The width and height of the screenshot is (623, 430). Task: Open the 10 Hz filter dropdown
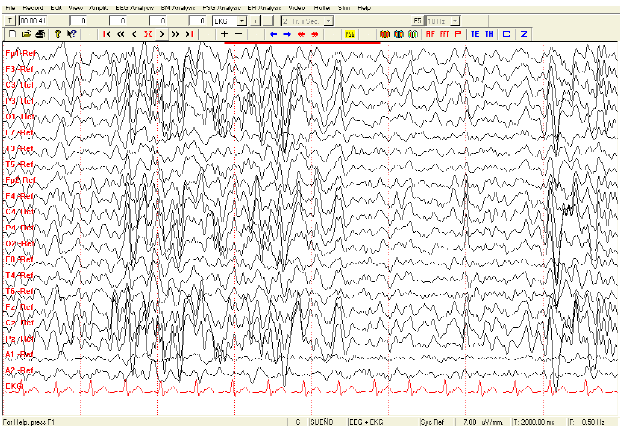point(455,21)
